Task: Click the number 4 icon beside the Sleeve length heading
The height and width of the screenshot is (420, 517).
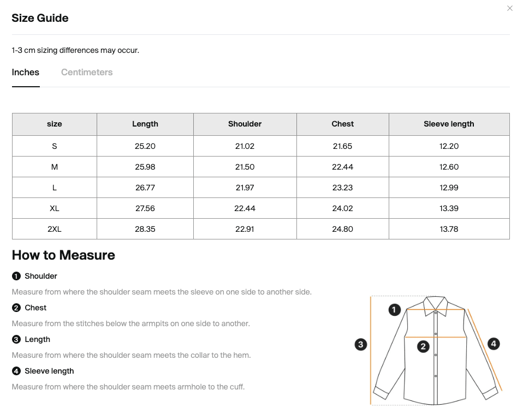Action: [16, 371]
